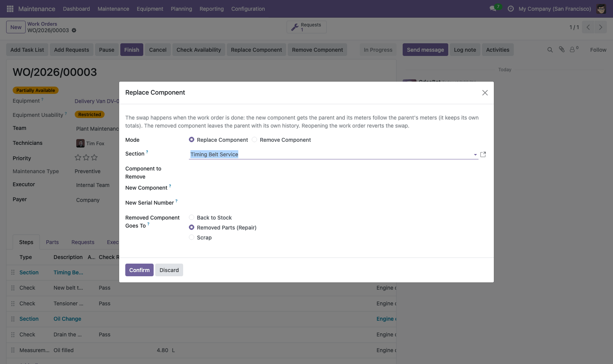
Task: Click the Log note button
Action: coord(465,50)
